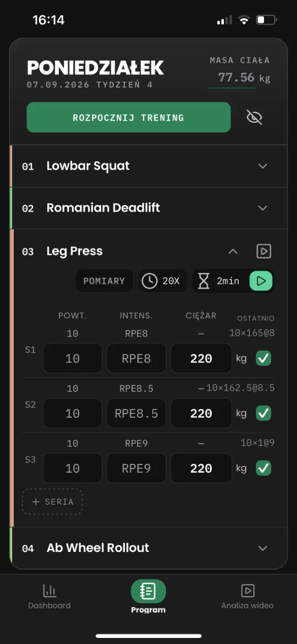Open the Dashboard chart icon
This screenshot has height=644, width=297.
pyautogui.click(x=50, y=591)
